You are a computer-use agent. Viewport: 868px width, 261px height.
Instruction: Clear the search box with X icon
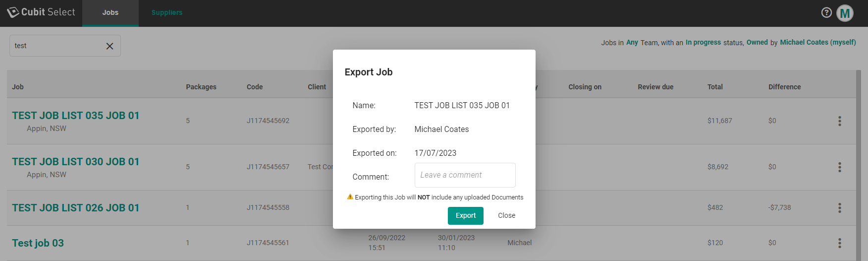pos(109,46)
